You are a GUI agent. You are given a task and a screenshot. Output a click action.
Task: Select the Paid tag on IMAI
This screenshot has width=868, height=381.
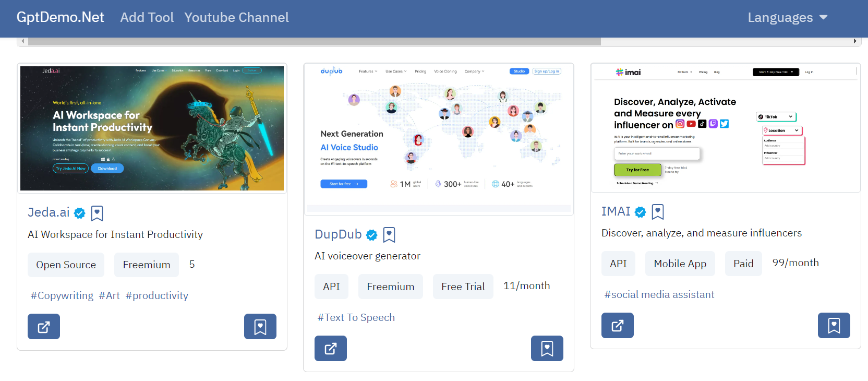click(743, 264)
